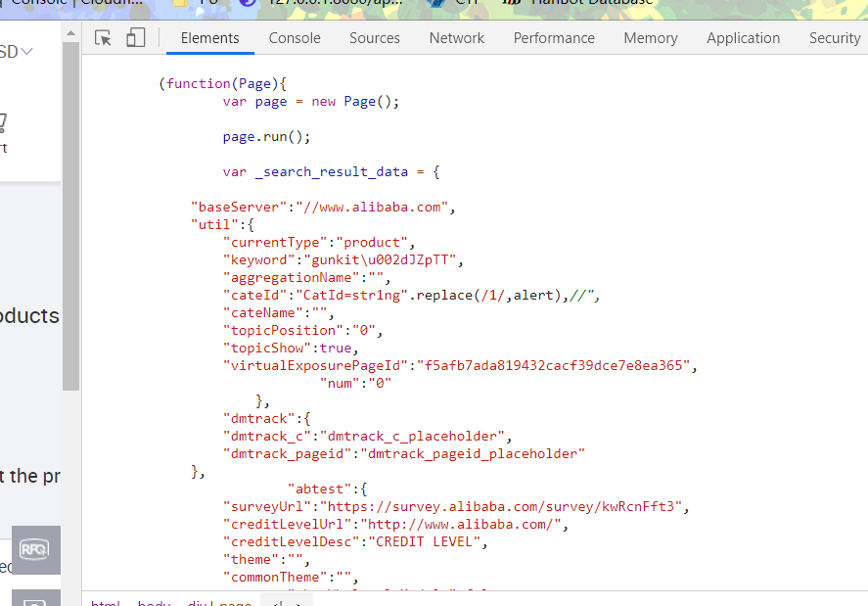The image size is (868, 606).
Task: Select the "commonTheme":"" line
Action: click(291, 578)
